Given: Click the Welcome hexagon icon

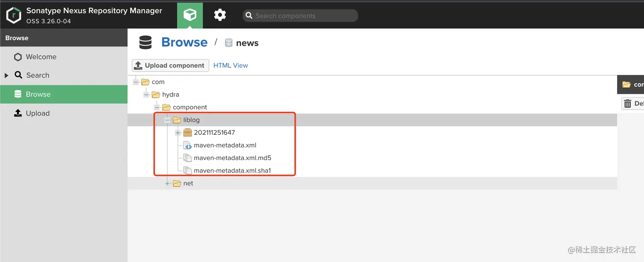Looking at the screenshot, I should 17,57.
